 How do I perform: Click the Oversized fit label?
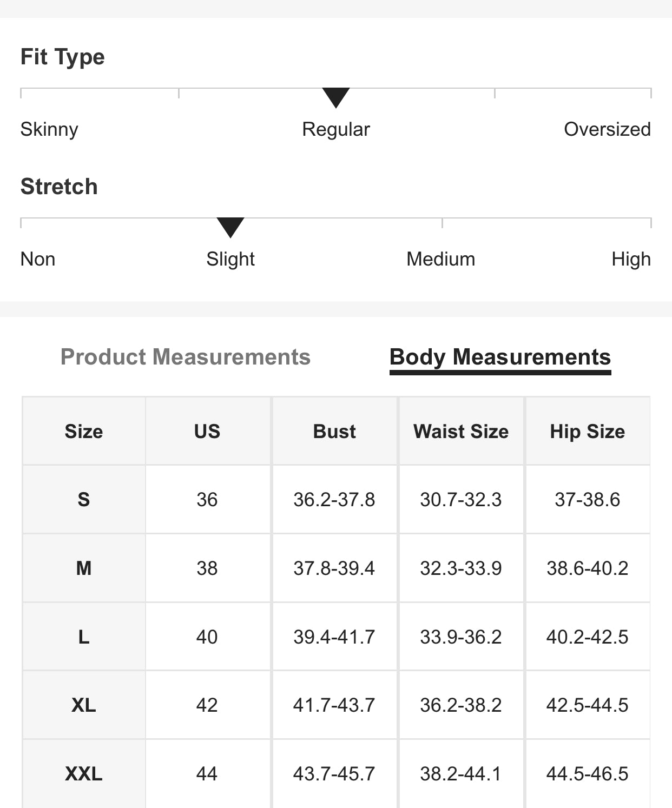coord(607,129)
